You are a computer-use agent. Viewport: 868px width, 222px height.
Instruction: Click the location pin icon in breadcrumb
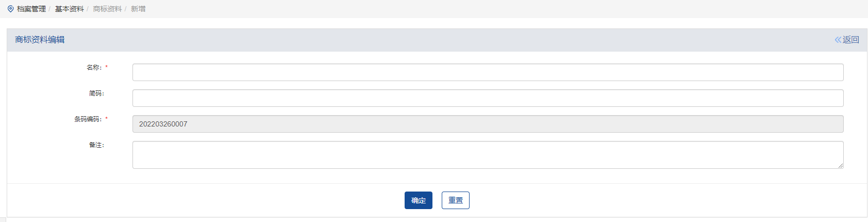click(10, 9)
